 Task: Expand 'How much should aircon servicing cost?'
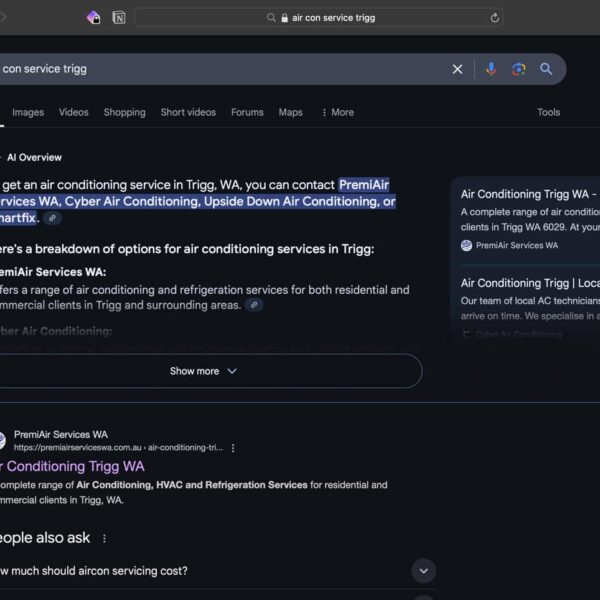[x=423, y=571]
